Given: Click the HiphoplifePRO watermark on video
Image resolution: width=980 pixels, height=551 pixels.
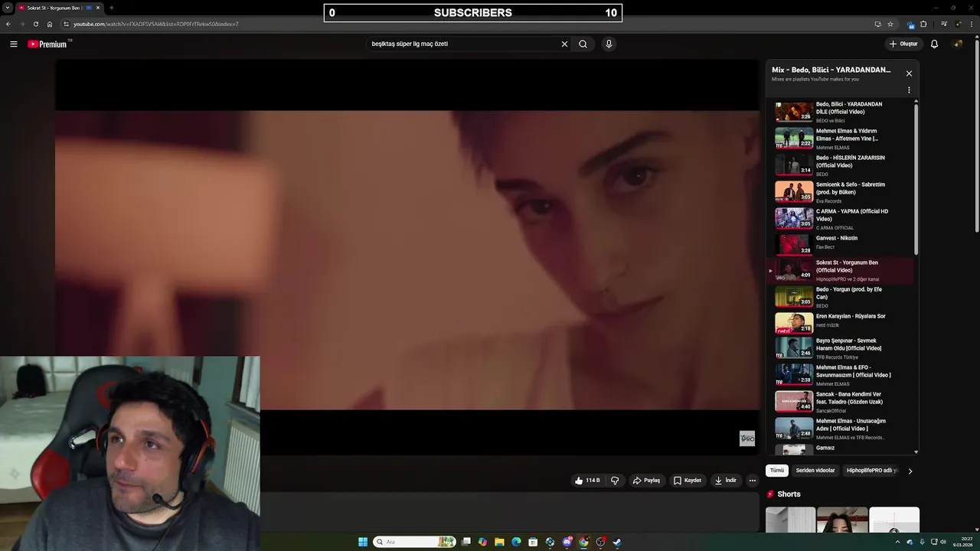Looking at the screenshot, I should coord(747,438).
